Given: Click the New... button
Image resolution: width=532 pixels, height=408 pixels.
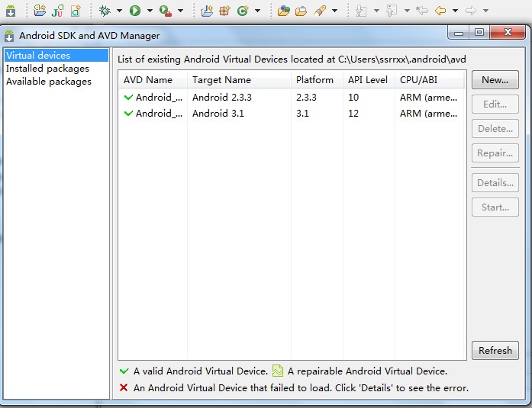Looking at the screenshot, I should pos(495,80).
